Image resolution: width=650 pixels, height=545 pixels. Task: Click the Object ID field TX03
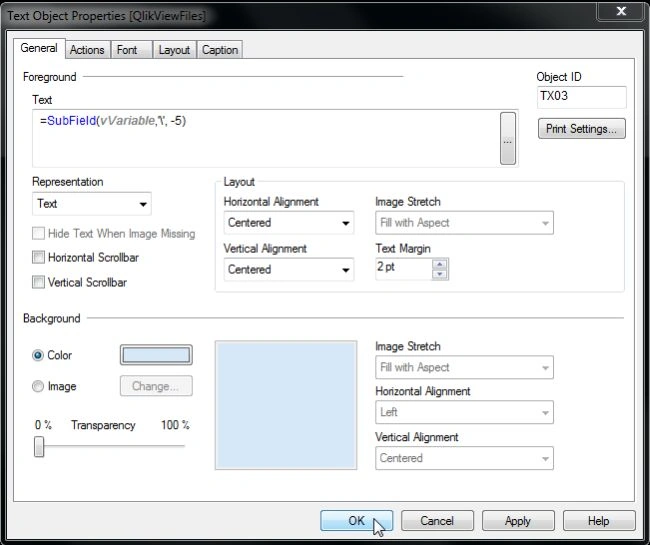582,97
